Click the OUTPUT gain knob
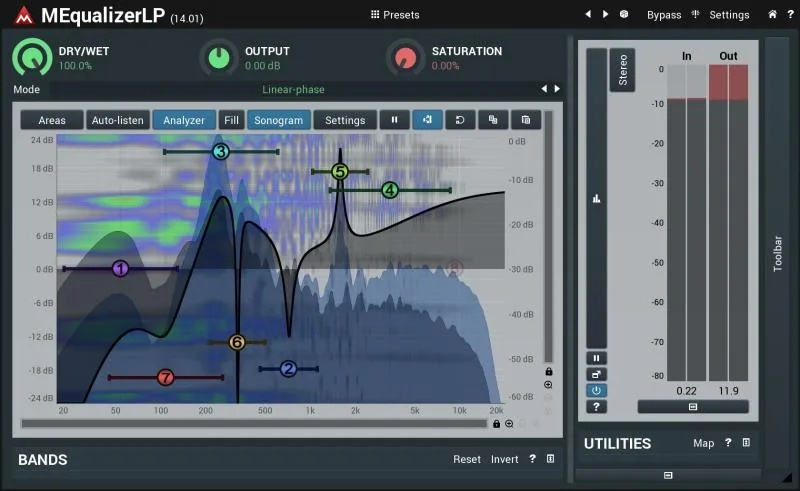Screen dimensions: 800x491 click(x=219, y=58)
